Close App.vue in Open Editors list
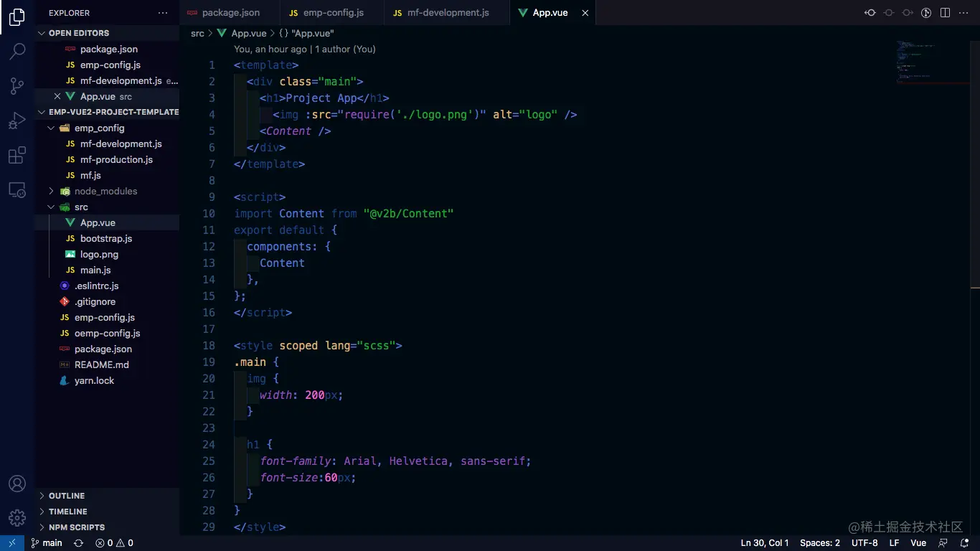The image size is (980, 551). tap(57, 96)
